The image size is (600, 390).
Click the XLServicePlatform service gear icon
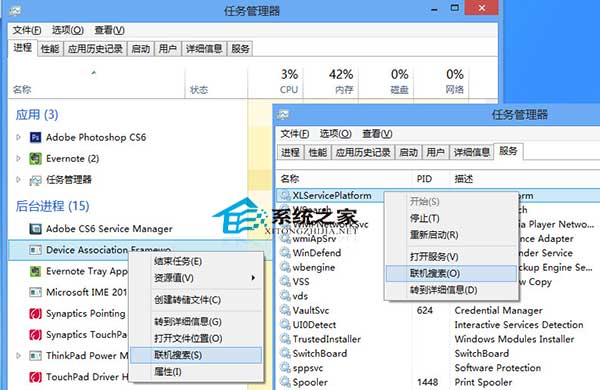(285, 196)
